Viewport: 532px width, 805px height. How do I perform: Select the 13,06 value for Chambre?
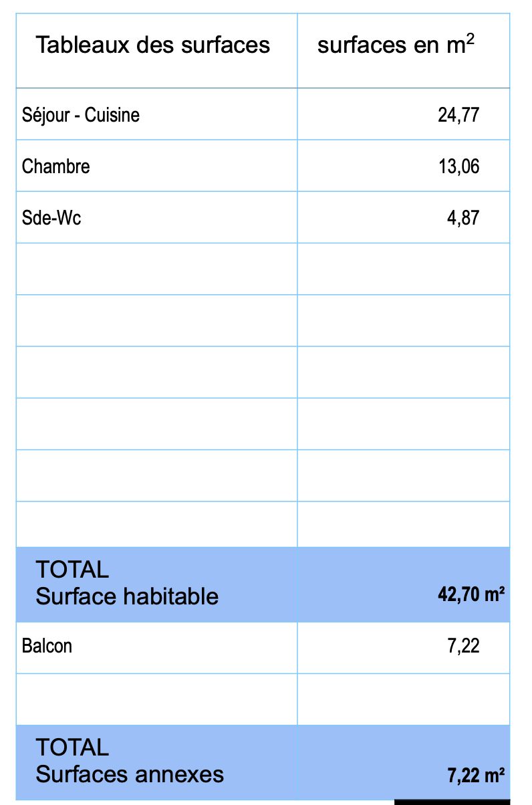458,166
